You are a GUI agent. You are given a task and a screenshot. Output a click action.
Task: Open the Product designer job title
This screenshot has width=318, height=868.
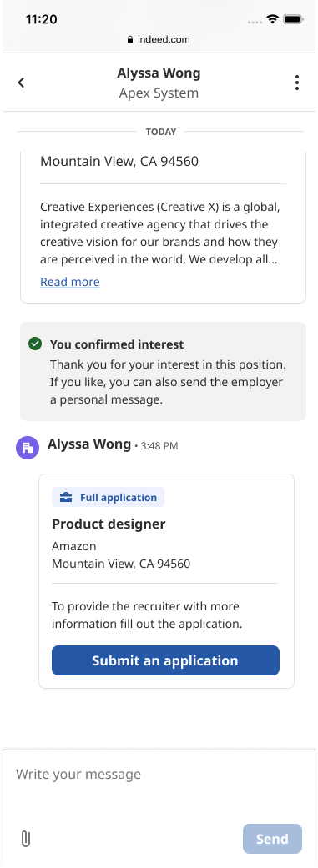[x=109, y=524]
